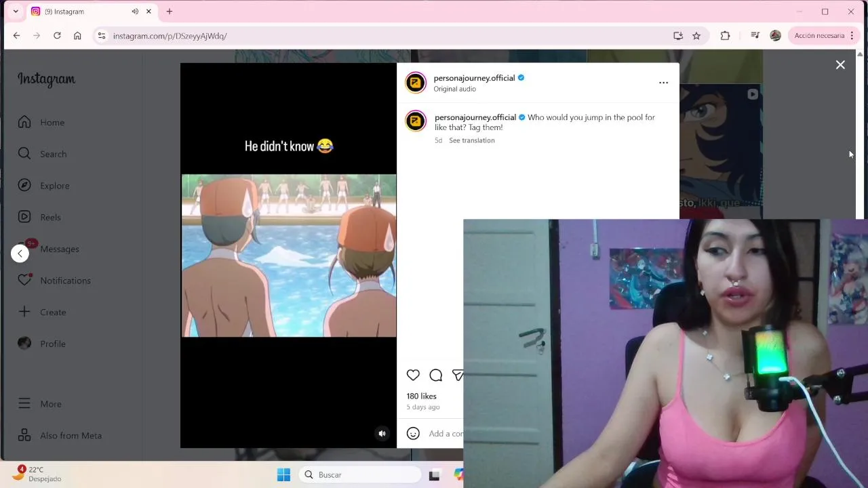Open weather widget showing 22°C
Image resolution: width=868 pixels, height=488 pixels.
coord(38,474)
